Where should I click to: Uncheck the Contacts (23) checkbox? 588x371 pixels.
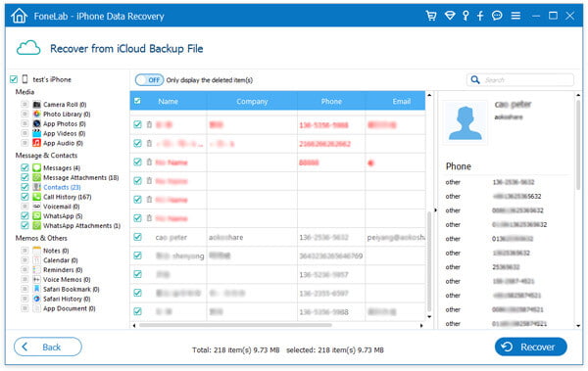(24, 187)
